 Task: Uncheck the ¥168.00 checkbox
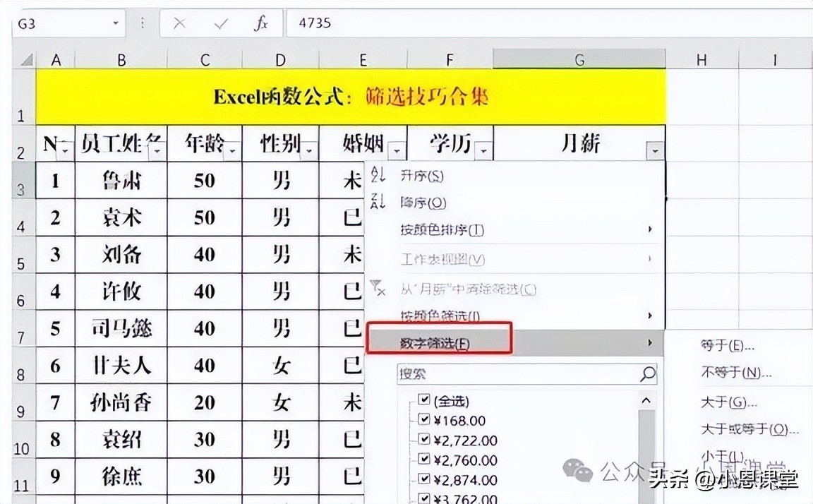pos(424,420)
